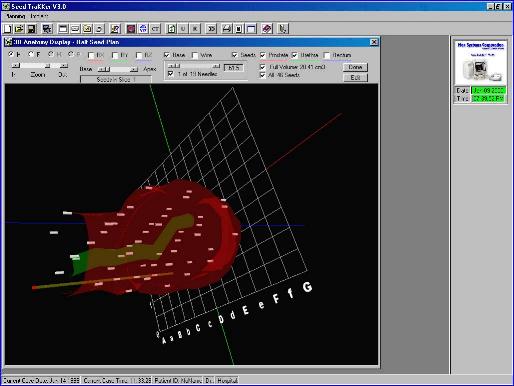Open the leftmost menu in menu bar
Viewport: 514px width, 386px height.
tap(15, 16)
